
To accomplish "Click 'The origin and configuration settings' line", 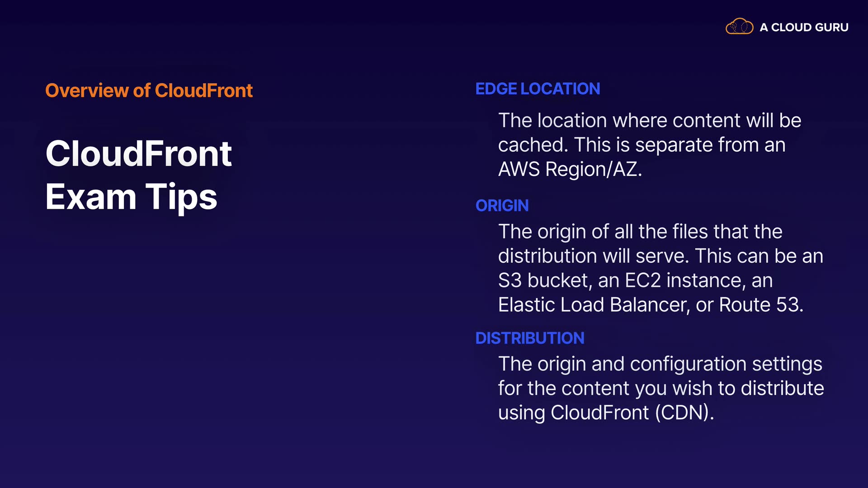I will click(660, 364).
